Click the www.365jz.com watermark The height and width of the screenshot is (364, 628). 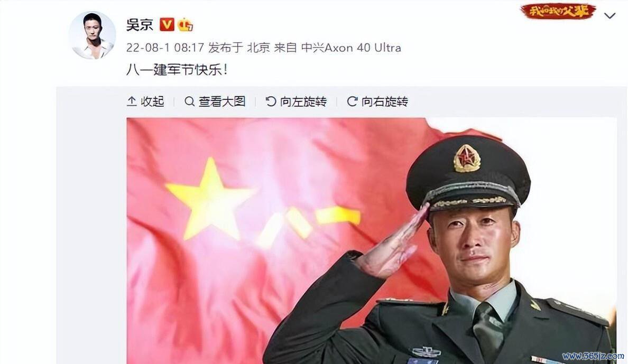[593, 356]
